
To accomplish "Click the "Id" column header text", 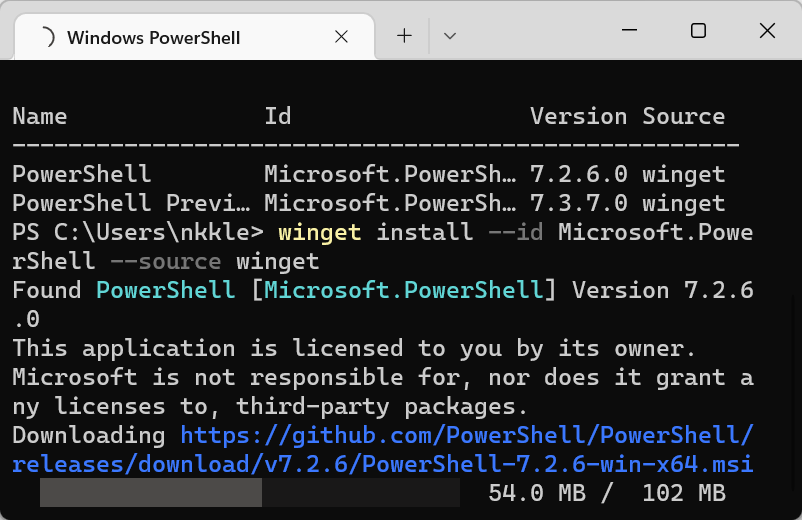I will 278,116.
